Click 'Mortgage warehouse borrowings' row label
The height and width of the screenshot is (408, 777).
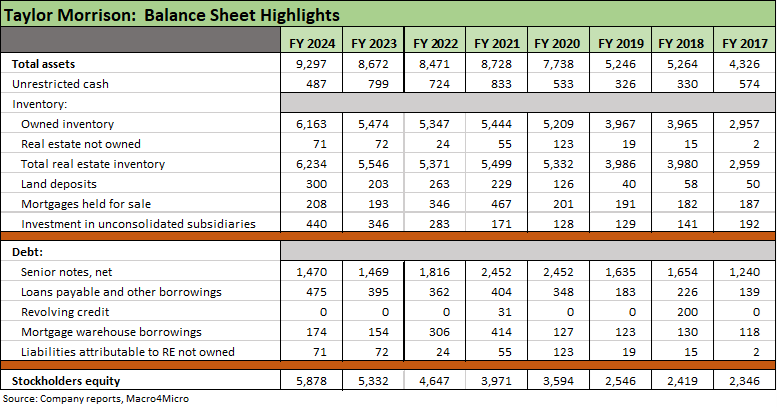coord(111,332)
